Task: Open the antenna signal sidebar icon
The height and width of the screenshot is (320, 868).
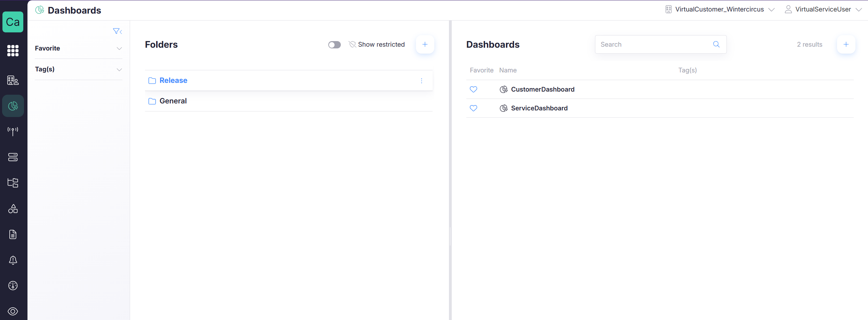Action: point(13,131)
